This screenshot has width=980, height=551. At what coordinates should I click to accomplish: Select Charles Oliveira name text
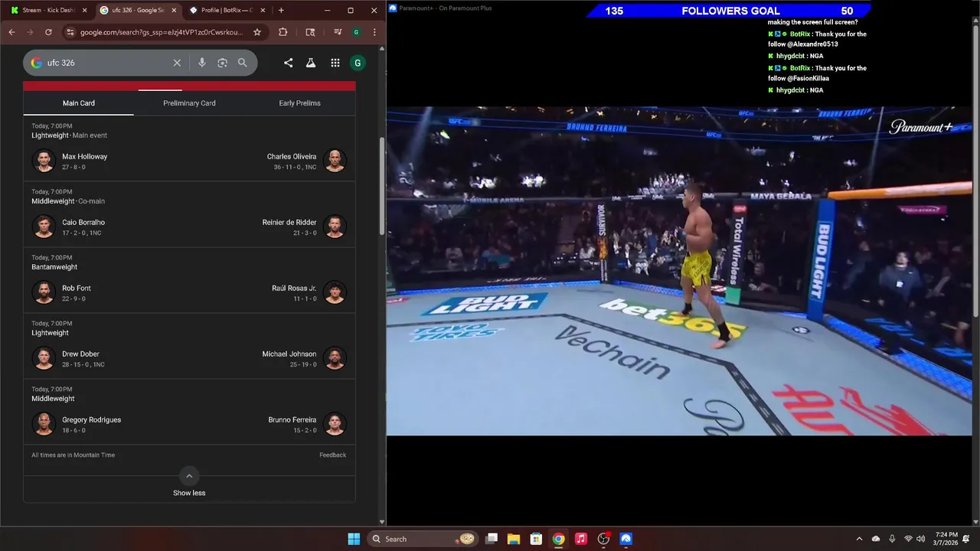pos(292,156)
